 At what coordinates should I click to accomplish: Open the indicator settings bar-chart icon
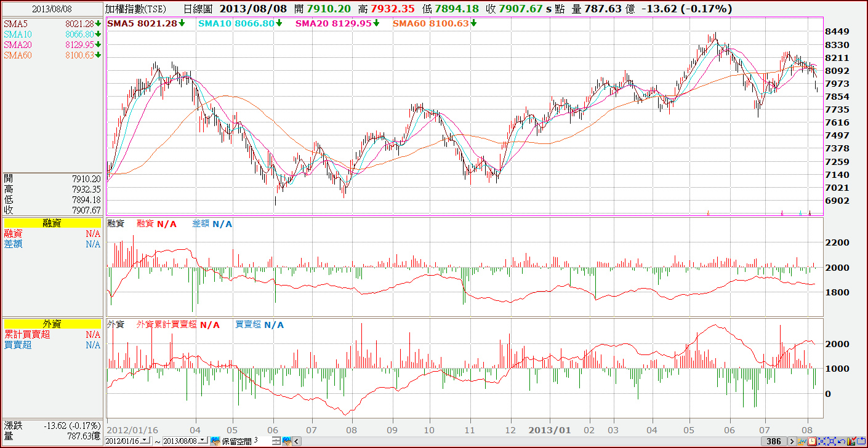[851, 441]
